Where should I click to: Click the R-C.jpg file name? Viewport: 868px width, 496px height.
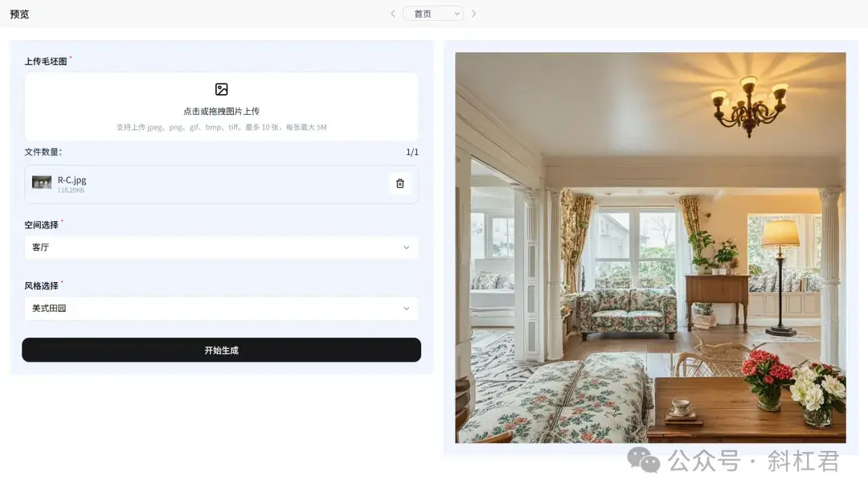pyautogui.click(x=72, y=180)
